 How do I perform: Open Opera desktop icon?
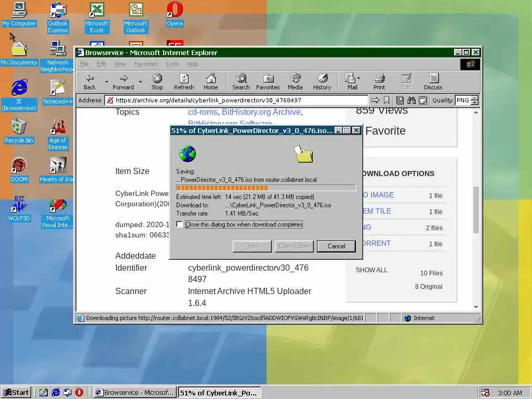(x=175, y=15)
